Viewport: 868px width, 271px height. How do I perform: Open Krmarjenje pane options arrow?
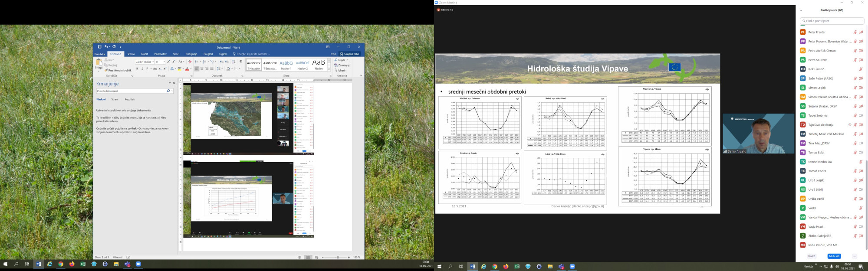pos(170,83)
